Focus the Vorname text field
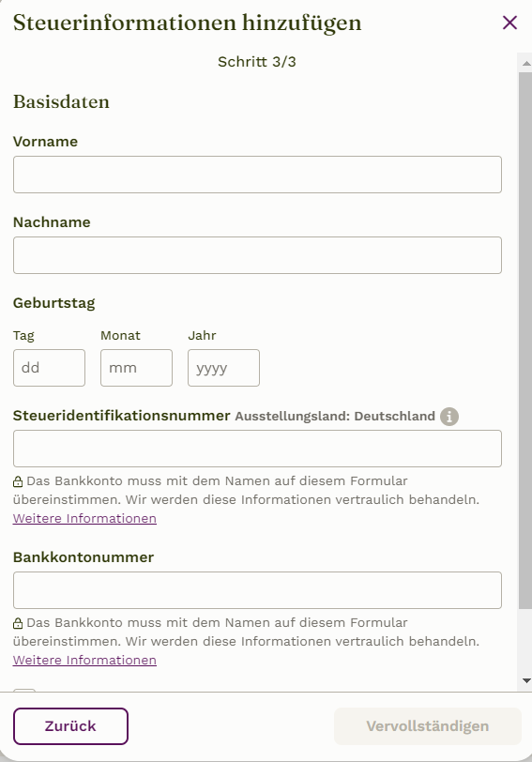This screenshot has height=762, width=532. (x=257, y=175)
